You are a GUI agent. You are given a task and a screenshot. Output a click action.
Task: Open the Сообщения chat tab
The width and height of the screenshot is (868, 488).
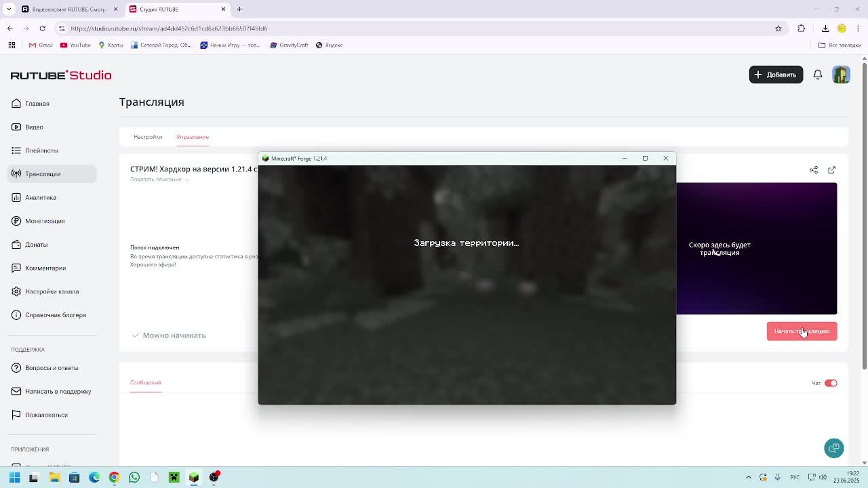point(145,382)
